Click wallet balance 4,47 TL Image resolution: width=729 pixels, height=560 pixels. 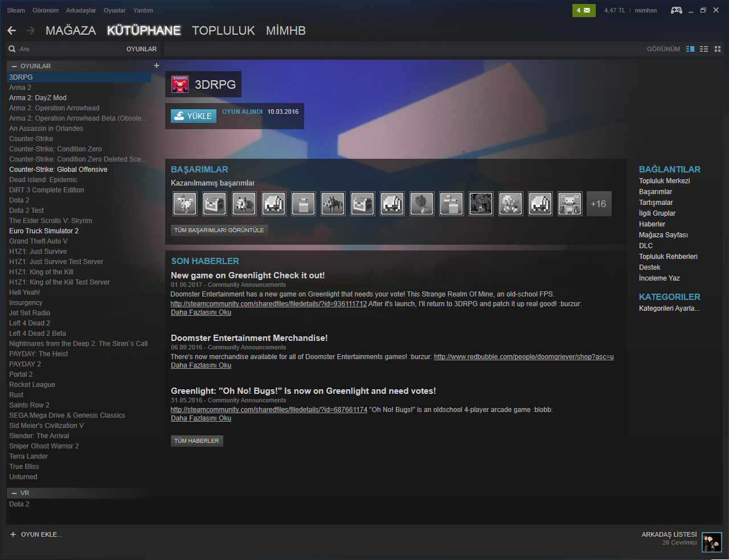pos(615,10)
